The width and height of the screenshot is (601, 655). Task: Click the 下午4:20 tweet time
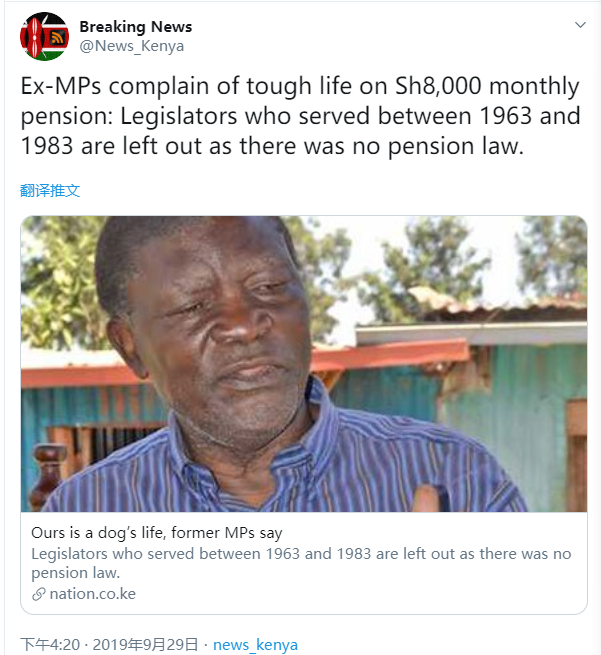(x=48, y=645)
